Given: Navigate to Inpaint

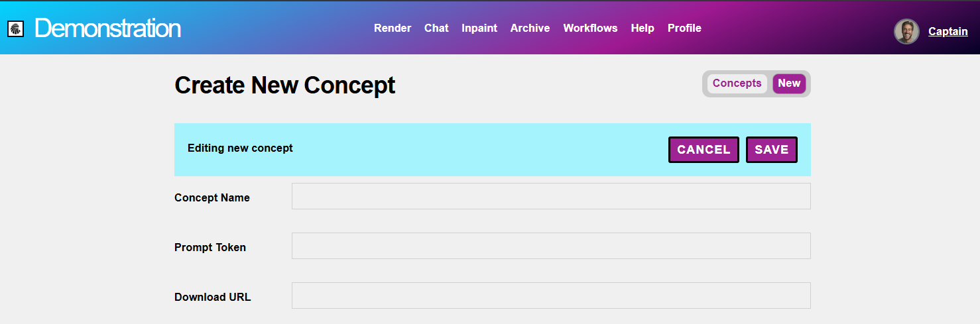Looking at the screenshot, I should click(x=479, y=28).
